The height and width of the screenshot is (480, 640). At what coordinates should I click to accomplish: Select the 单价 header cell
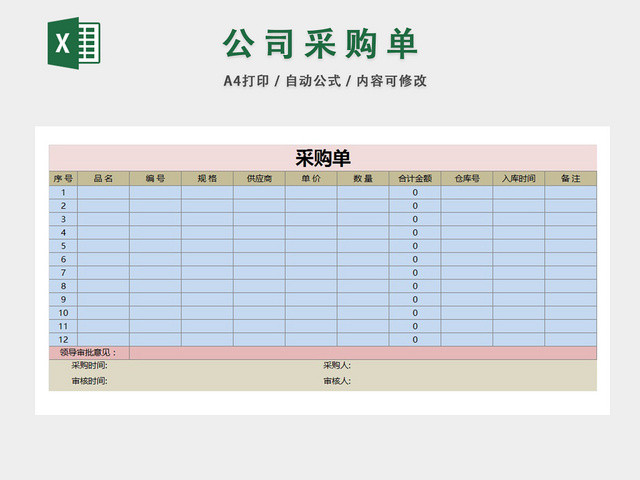point(311,178)
